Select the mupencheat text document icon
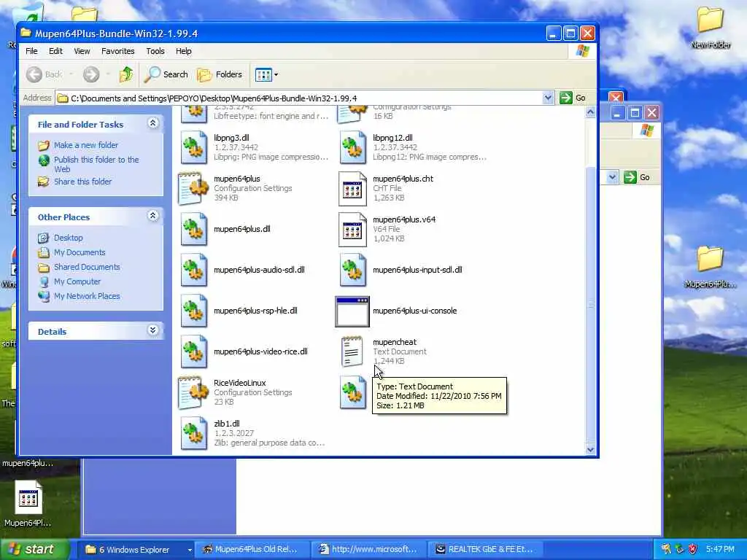747x560 pixels. (x=352, y=351)
